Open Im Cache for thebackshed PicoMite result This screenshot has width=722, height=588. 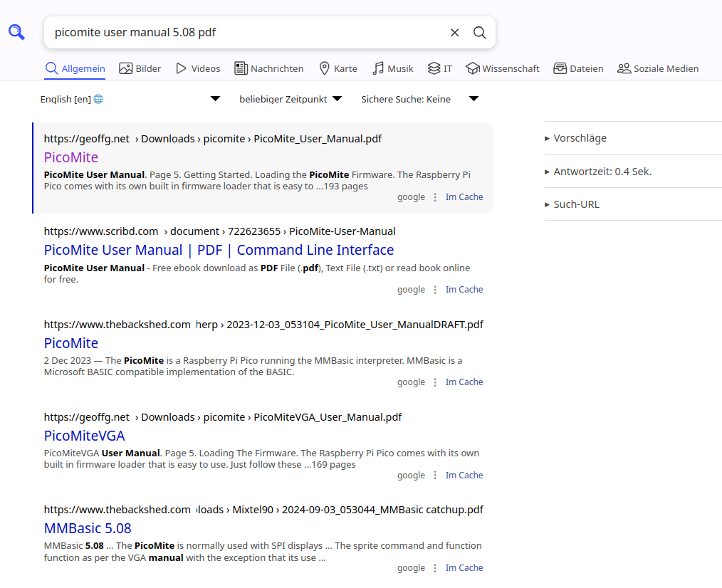(x=464, y=382)
